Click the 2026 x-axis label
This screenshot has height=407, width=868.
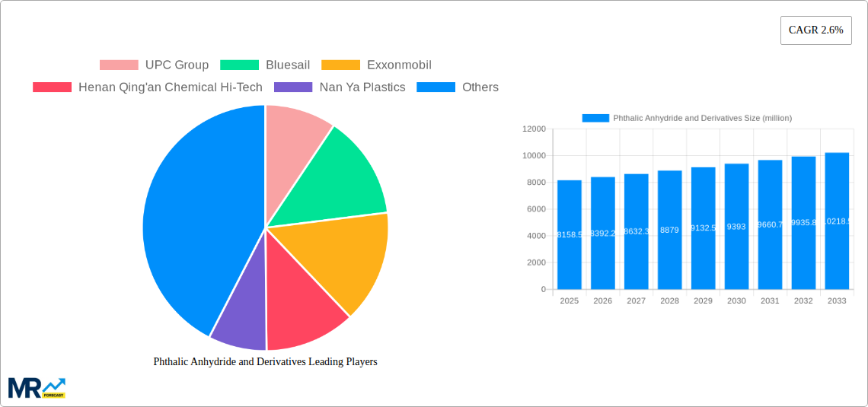click(x=603, y=300)
